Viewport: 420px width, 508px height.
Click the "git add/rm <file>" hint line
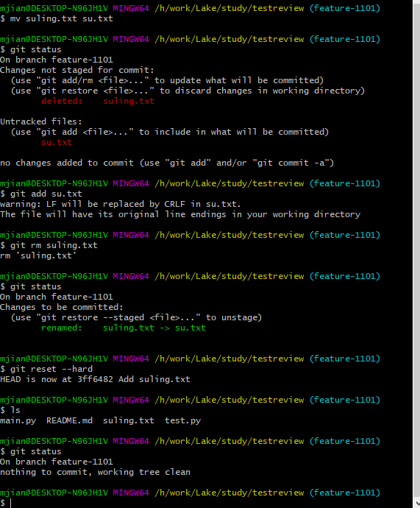pos(167,80)
